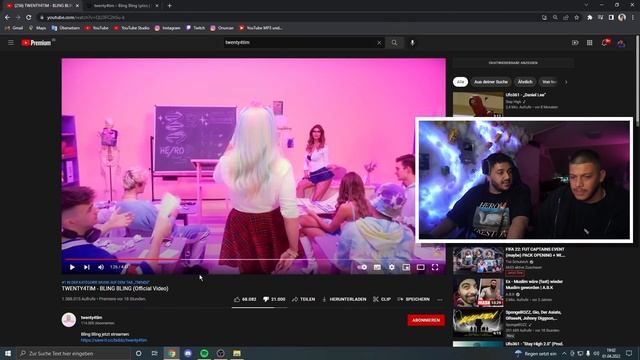Reload the current page

(29, 18)
